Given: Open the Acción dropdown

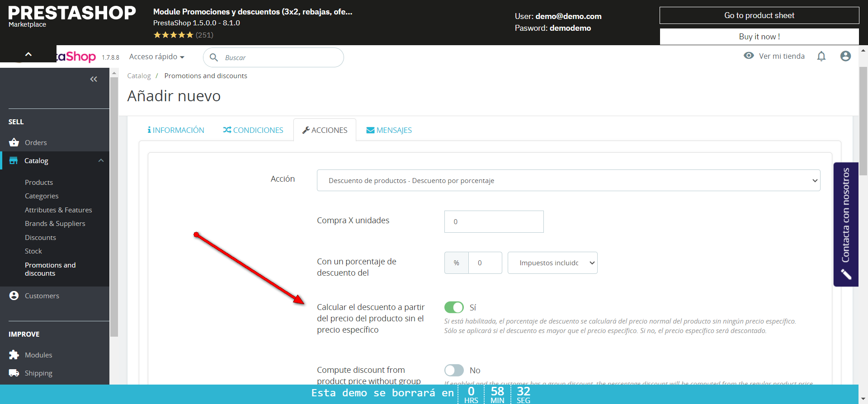Looking at the screenshot, I should point(568,180).
